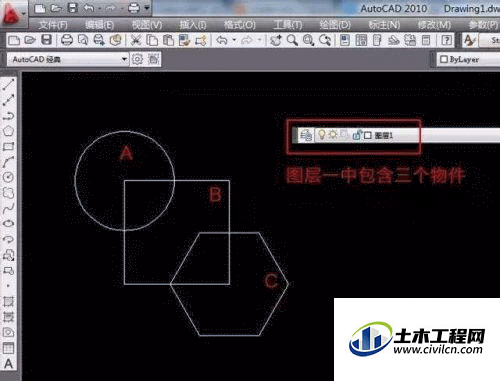The height and width of the screenshot is (381, 500).
Task: Open the 编辑(E) menu
Action: 99,25
